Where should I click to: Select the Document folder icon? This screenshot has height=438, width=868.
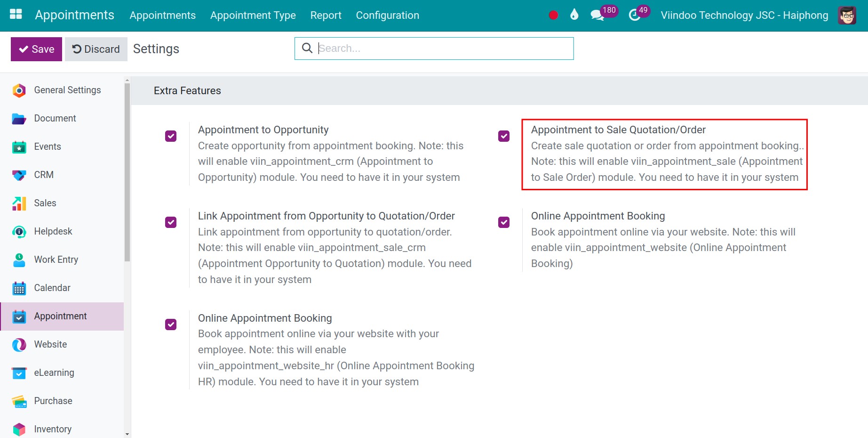pyautogui.click(x=19, y=119)
